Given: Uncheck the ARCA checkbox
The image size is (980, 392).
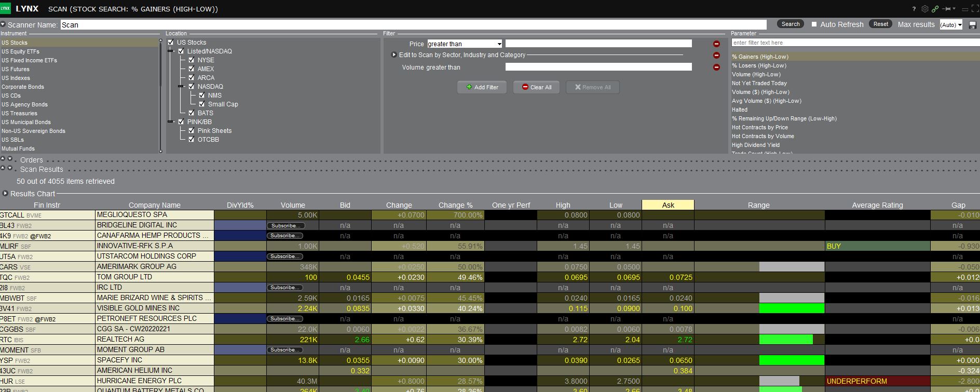Looking at the screenshot, I should point(192,78).
